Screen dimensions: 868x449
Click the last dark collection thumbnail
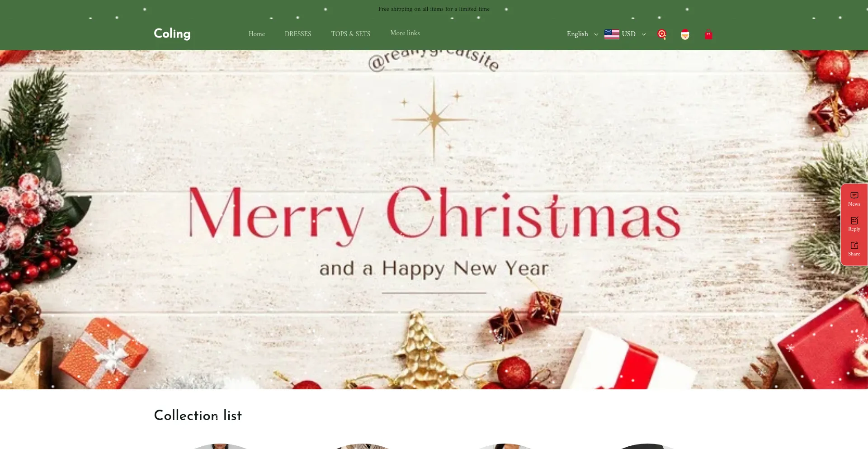(647, 446)
